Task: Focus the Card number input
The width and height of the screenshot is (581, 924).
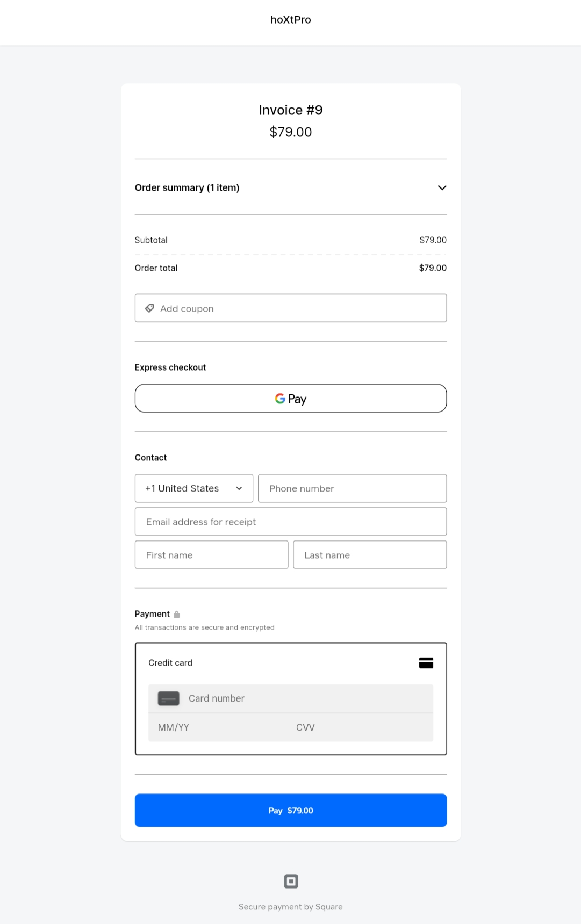Action: click(x=306, y=698)
